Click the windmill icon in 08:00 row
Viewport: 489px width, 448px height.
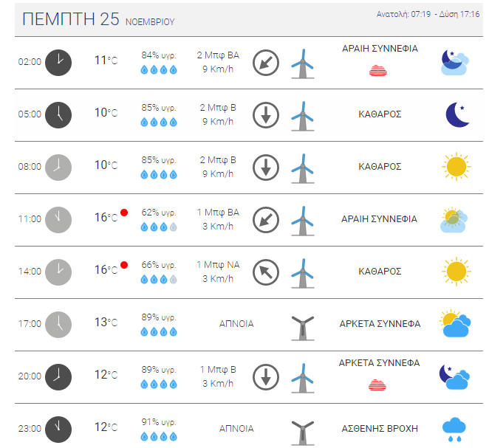coord(303,168)
